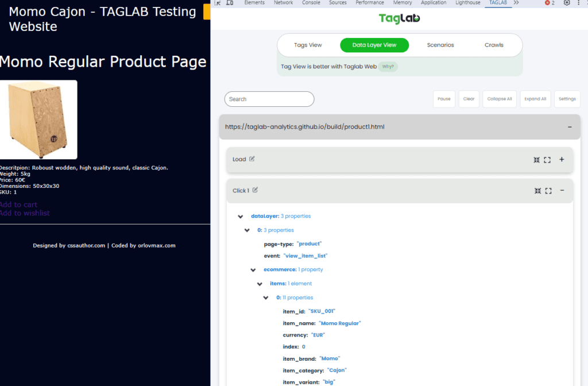
Task: Open the DevTools settings gear
Action: pos(567,3)
